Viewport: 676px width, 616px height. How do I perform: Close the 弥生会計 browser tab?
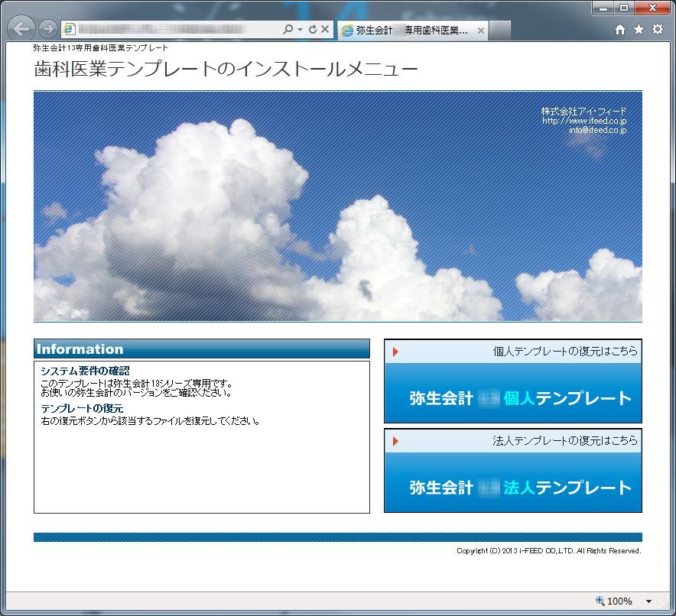pos(481,31)
